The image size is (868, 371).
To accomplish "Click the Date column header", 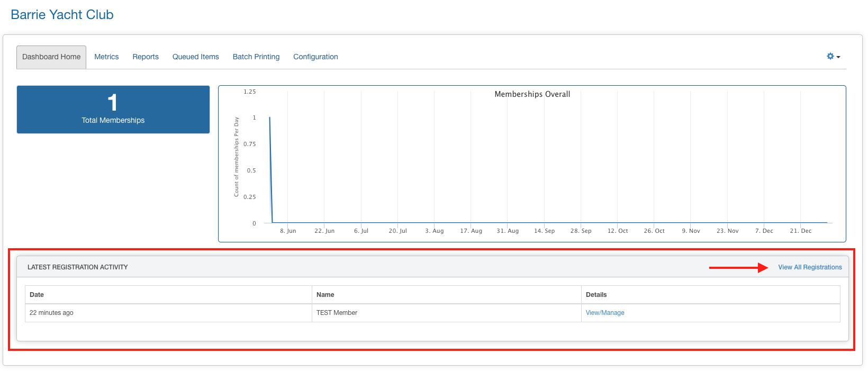I will [x=37, y=295].
